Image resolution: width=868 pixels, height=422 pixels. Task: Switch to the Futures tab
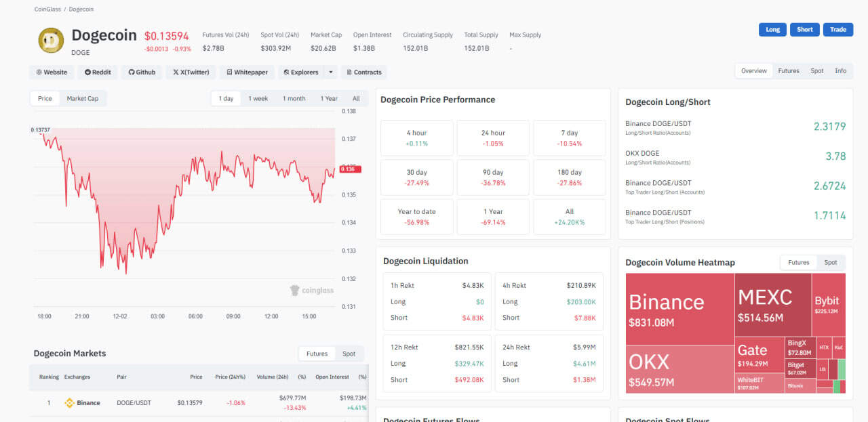pos(788,71)
